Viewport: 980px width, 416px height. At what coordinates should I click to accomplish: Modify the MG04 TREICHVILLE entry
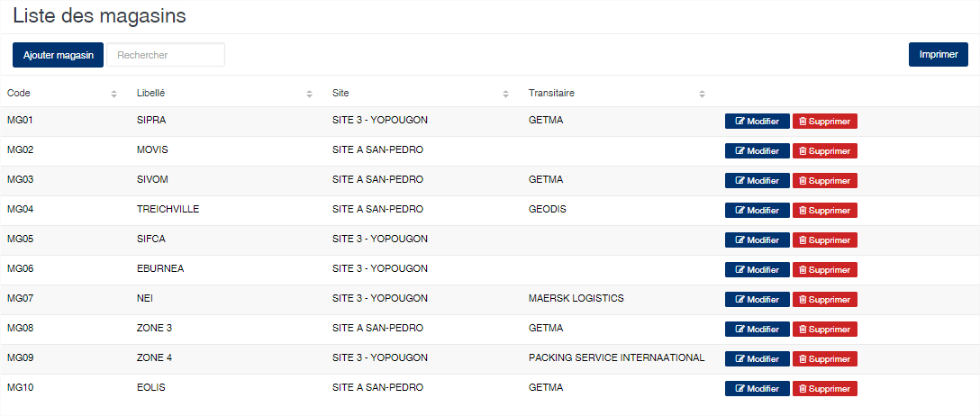pos(757,211)
